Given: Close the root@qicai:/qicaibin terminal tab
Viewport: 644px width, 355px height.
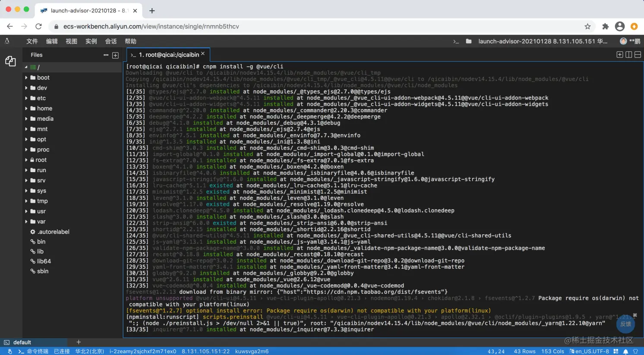Looking at the screenshot, I should [203, 54].
